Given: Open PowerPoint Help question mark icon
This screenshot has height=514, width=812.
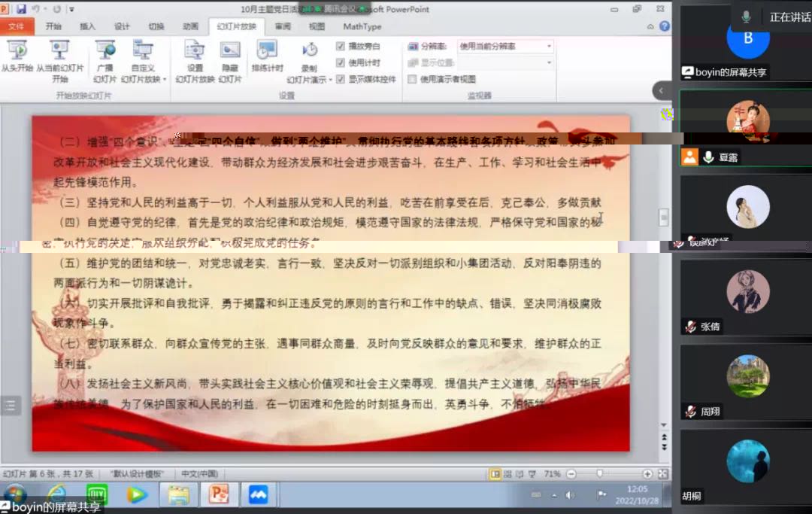Looking at the screenshot, I should pos(665,26).
